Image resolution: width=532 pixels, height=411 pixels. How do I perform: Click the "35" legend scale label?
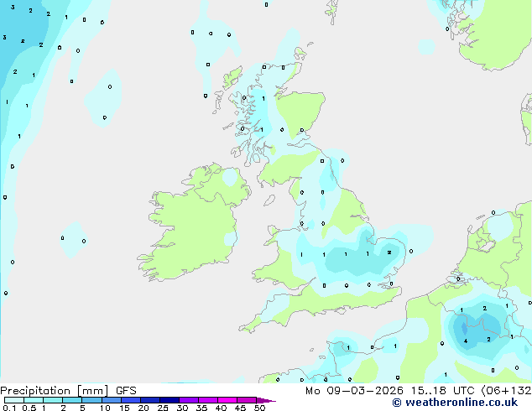(201, 408)
